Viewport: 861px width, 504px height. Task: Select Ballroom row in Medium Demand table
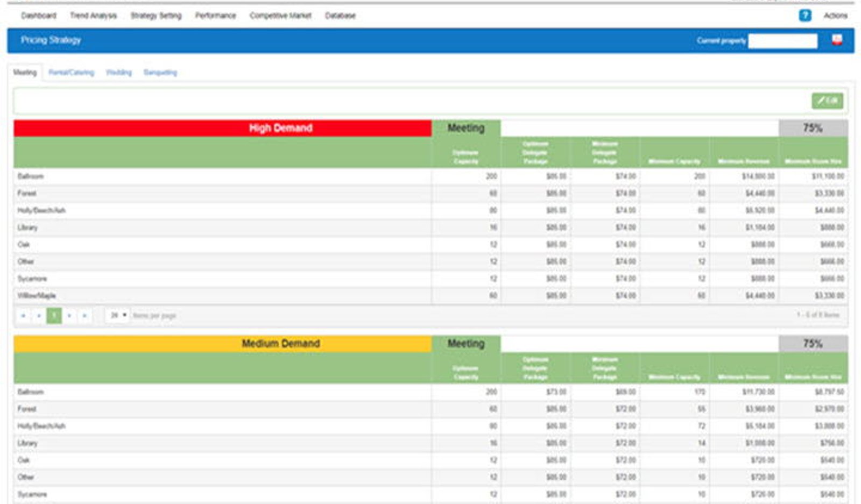(x=430, y=392)
